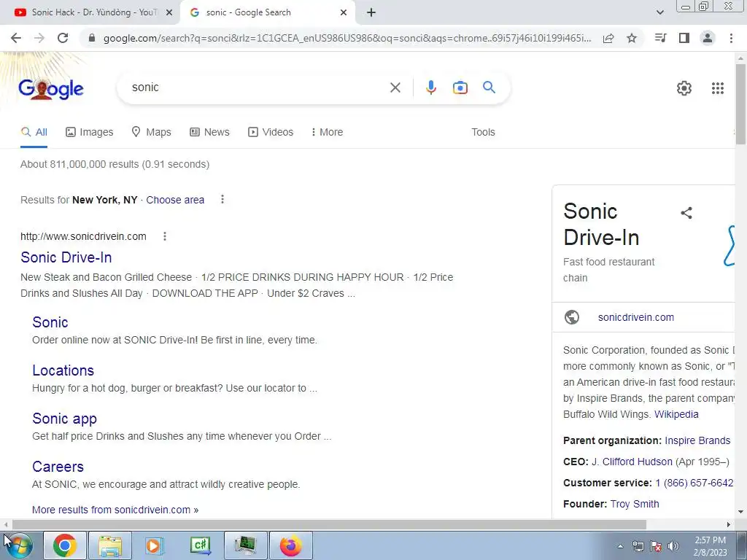The width and height of the screenshot is (747, 560).
Task: Open the Sonic Drive-In result title
Action: (66, 257)
